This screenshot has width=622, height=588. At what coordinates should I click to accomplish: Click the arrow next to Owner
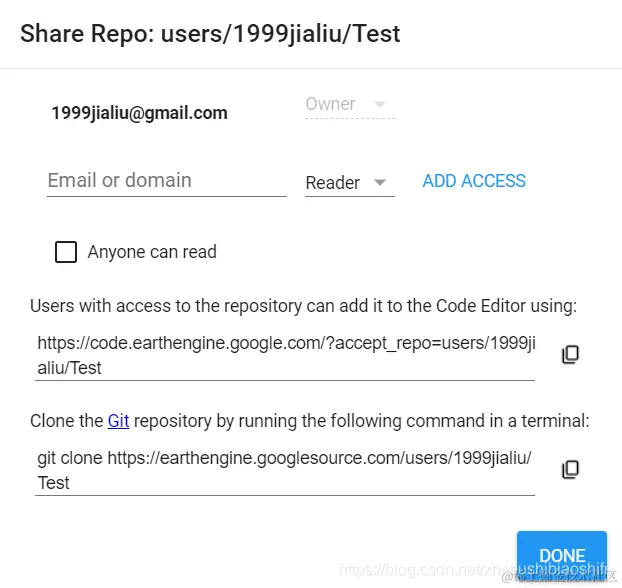(380, 104)
